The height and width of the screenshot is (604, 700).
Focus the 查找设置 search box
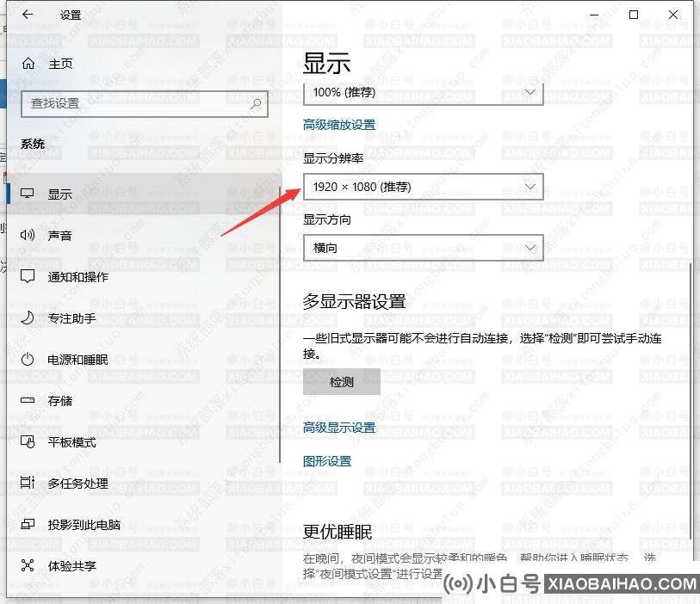coord(144,104)
